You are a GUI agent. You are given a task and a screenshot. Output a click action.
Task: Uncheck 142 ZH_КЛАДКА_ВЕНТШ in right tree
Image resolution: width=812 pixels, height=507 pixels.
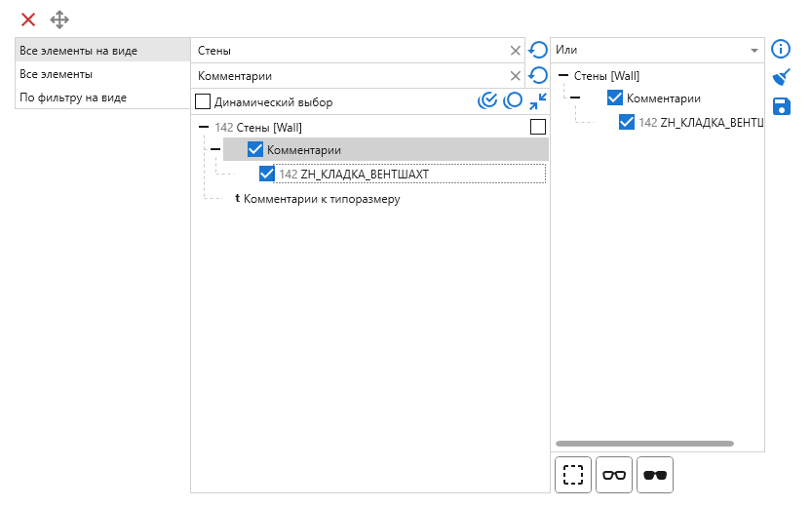(627, 122)
